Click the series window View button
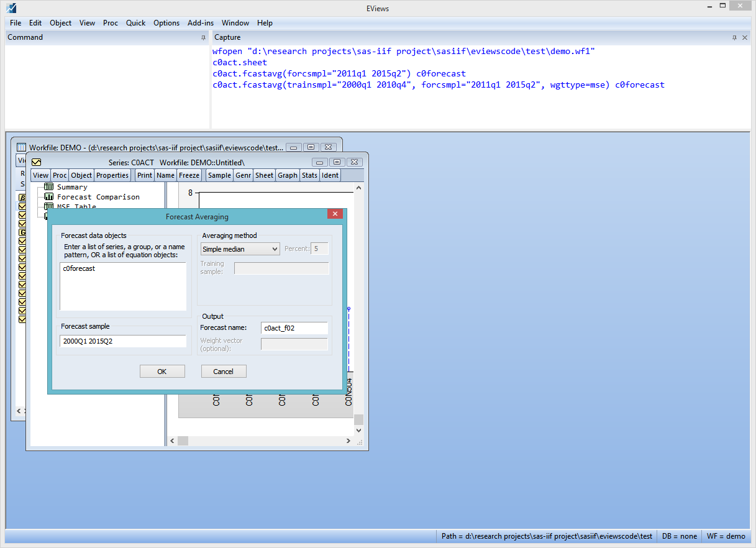The image size is (756, 548). point(40,175)
